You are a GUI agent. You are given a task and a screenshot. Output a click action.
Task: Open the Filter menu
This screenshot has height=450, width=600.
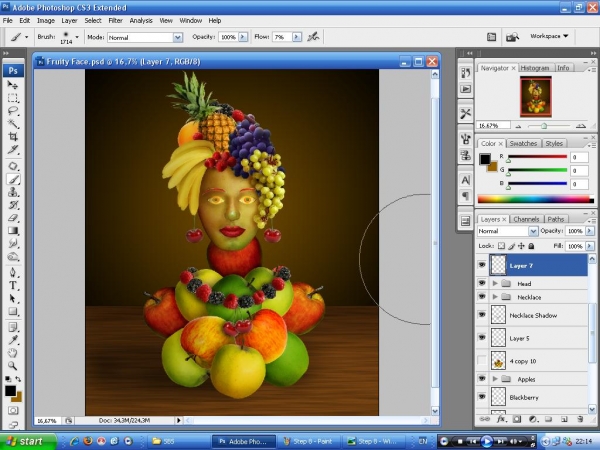pos(115,21)
